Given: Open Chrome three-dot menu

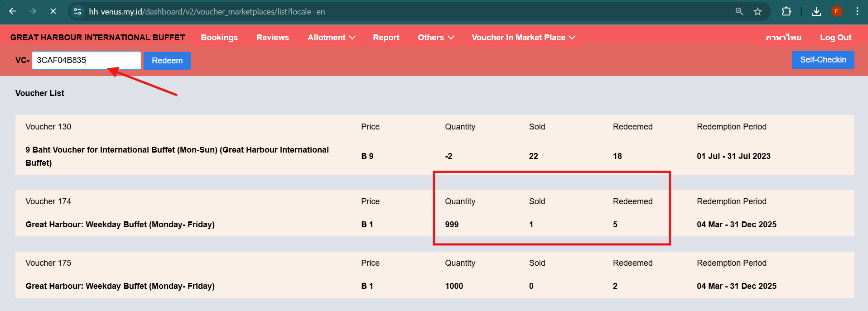Looking at the screenshot, I should point(857,11).
